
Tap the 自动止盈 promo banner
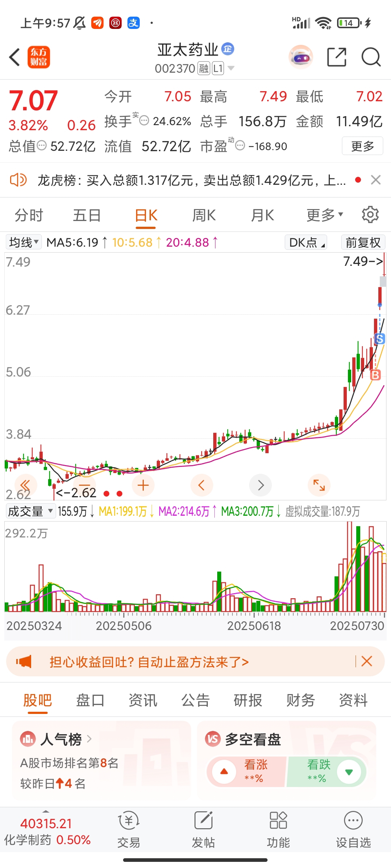[x=195, y=661]
